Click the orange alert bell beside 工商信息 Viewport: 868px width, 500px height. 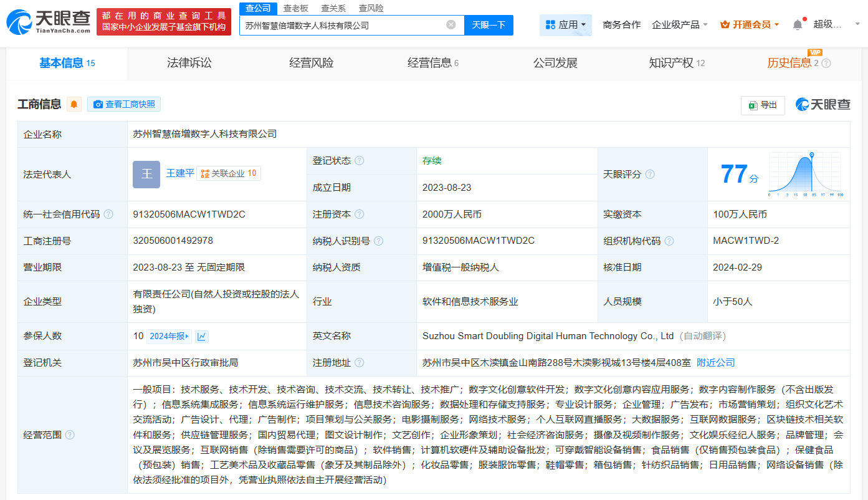74,104
